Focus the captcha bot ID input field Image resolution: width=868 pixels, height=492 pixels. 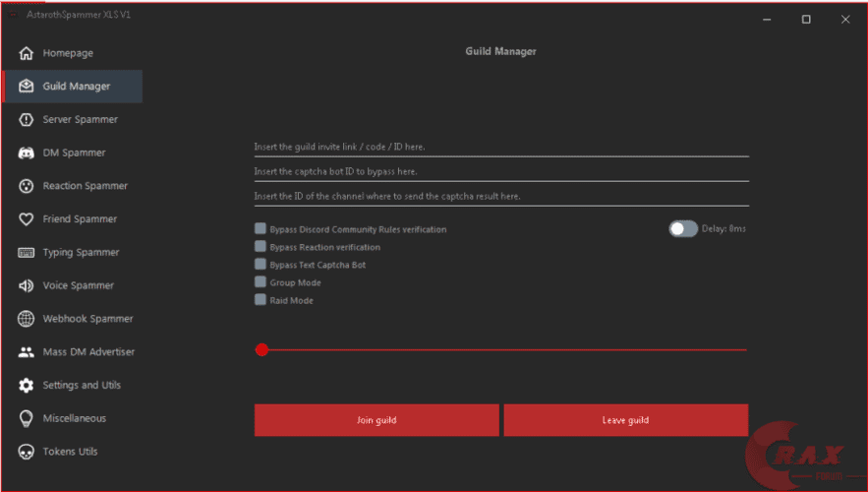pos(501,172)
